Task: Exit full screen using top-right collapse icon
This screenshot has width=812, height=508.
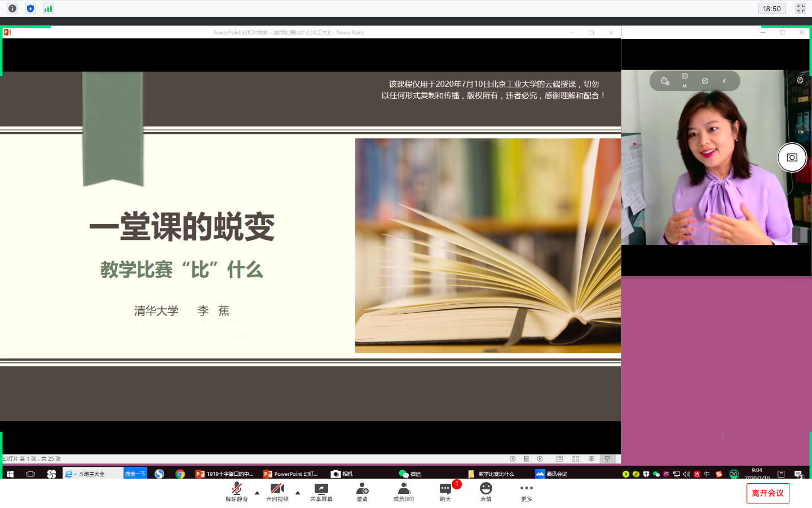Action: pyautogui.click(x=801, y=8)
